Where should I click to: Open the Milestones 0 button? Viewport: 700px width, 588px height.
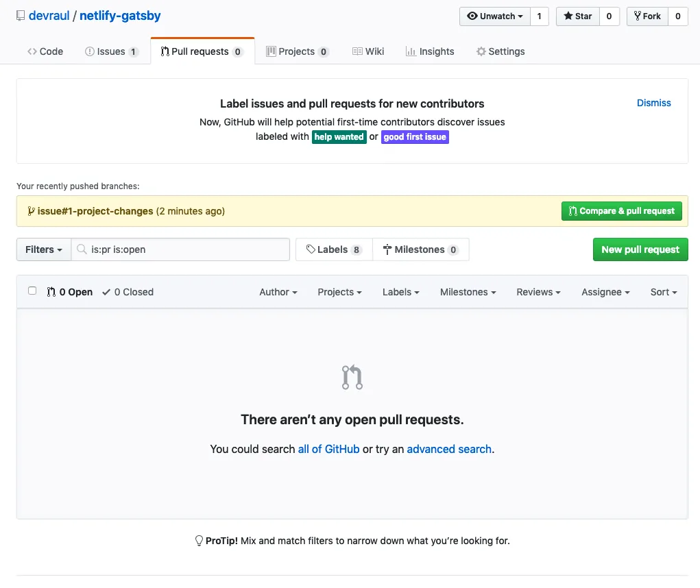(x=420, y=249)
